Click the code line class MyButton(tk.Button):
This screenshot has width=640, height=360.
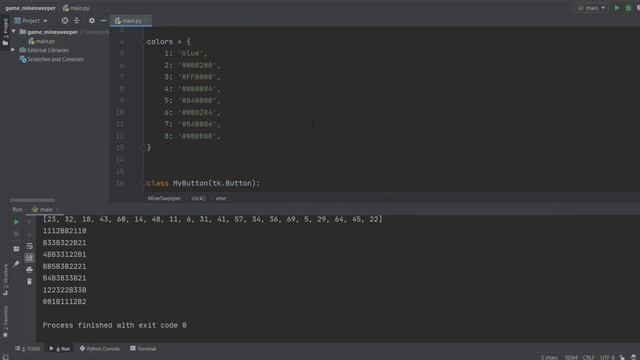point(203,183)
